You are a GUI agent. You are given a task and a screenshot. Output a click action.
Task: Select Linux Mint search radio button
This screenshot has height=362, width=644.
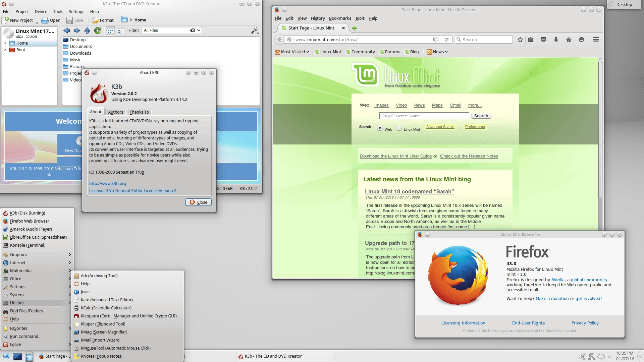pyautogui.click(x=399, y=128)
